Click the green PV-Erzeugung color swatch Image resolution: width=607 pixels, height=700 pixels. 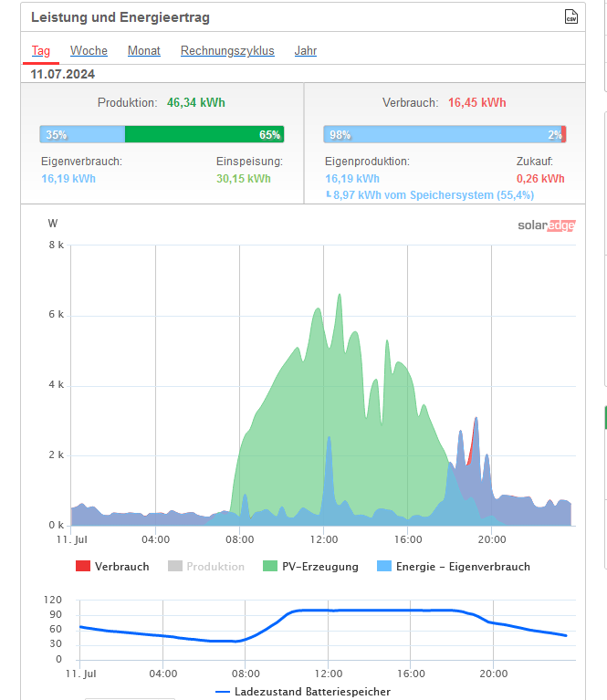pos(270,566)
